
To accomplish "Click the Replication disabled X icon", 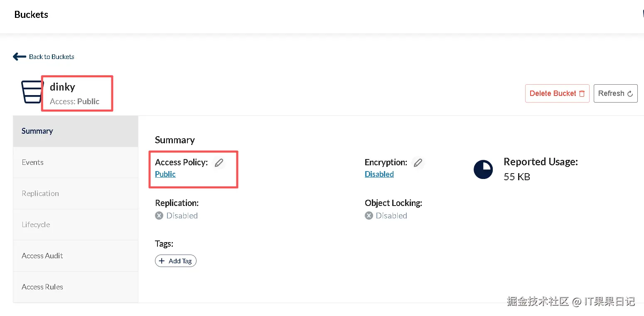I will (x=159, y=216).
